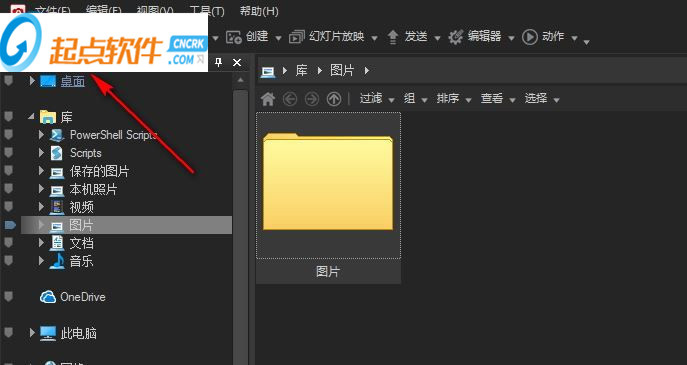
Task: Close the folders pane with X
Action: tap(237, 63)
